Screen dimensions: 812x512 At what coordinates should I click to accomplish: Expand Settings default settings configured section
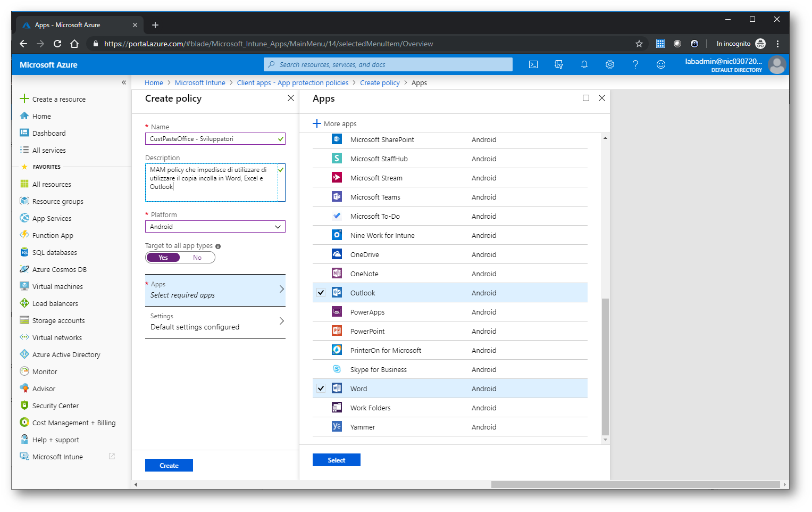[215, 322]
